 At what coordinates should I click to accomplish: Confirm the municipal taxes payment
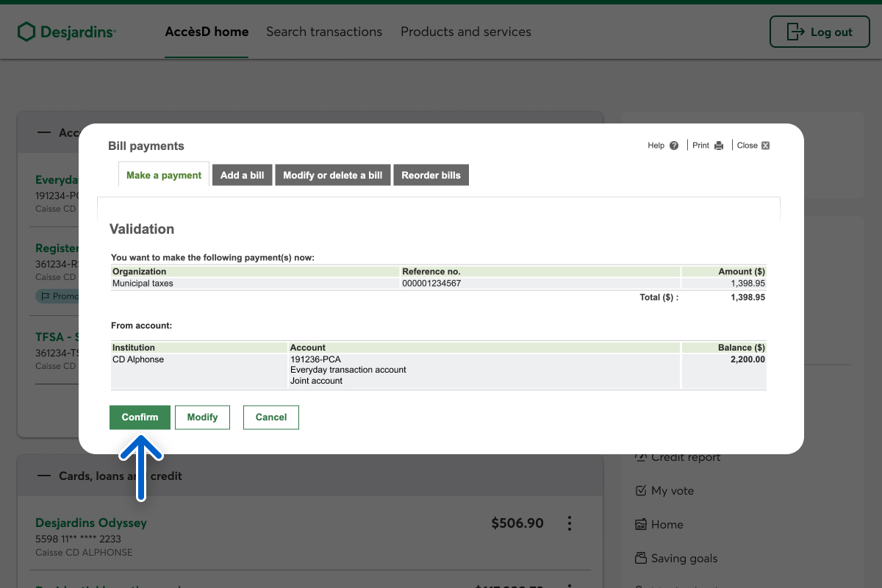pos(140,417)
